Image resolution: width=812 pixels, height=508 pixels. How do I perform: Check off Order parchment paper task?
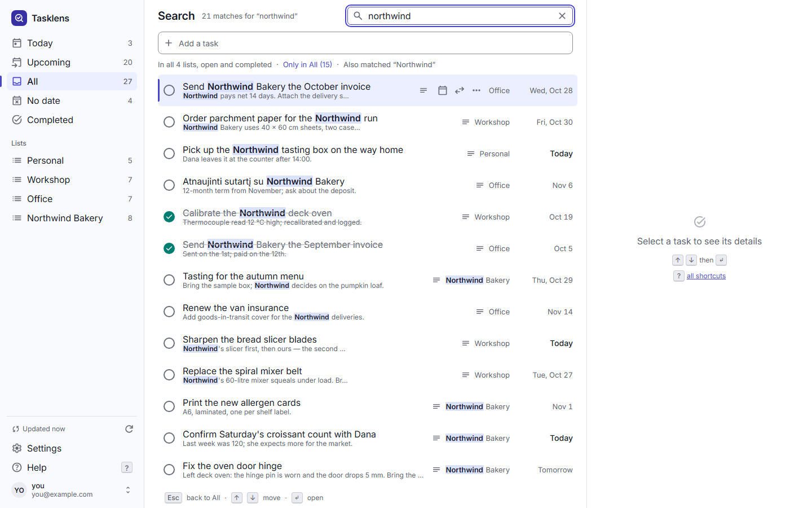point(169,122)
